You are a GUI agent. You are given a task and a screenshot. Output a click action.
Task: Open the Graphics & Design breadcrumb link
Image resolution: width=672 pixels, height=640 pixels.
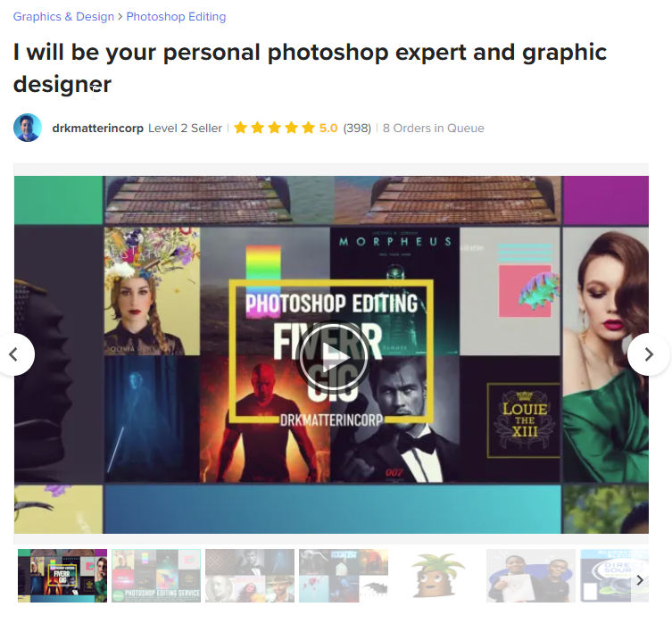[63, 17]
